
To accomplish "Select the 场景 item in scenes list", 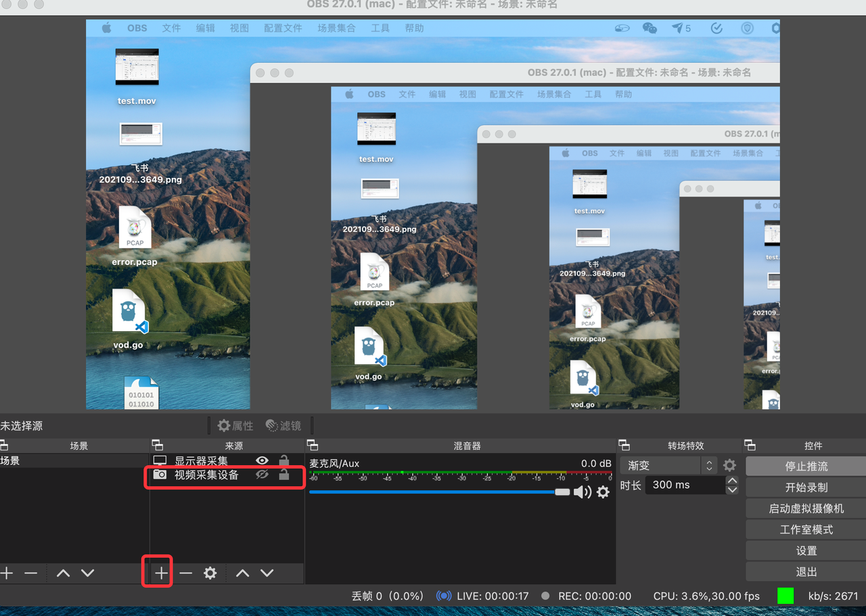I will point(74,460).
